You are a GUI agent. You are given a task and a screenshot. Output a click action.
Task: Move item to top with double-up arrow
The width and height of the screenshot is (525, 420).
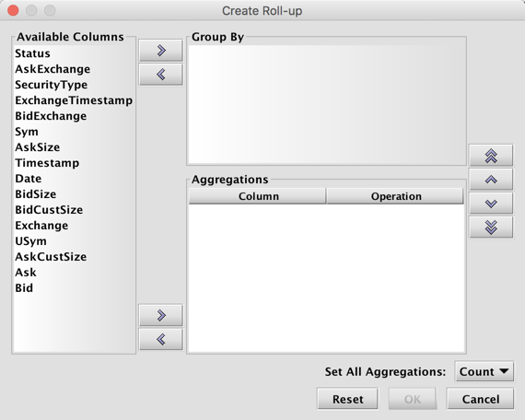[x=491, y=156]
